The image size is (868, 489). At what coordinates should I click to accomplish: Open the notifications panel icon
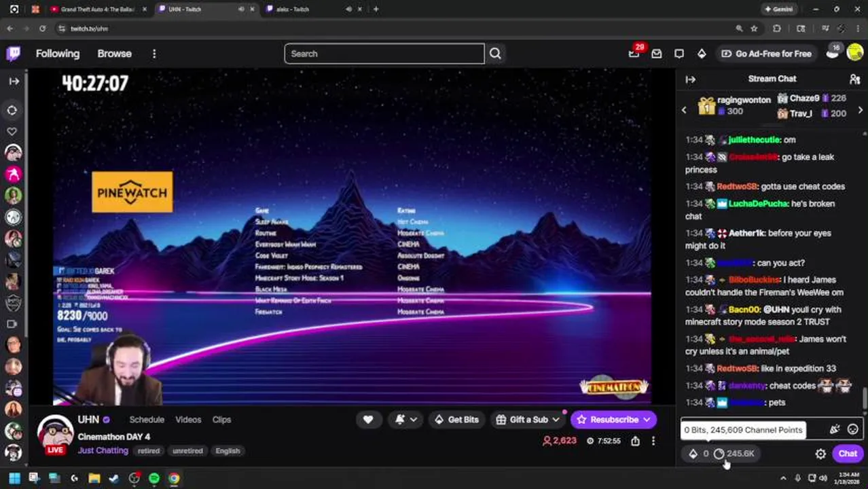tap(679, 54)
